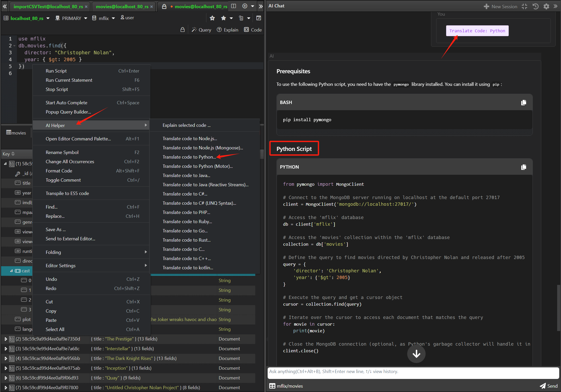
Task: Open the tab list dropdown arrow
Action: click(253, 6)
